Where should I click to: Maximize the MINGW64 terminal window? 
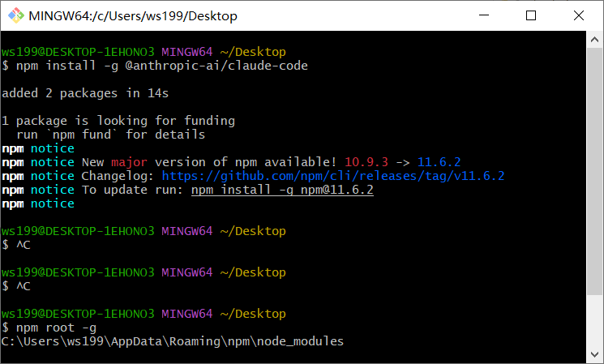(531, 15)
